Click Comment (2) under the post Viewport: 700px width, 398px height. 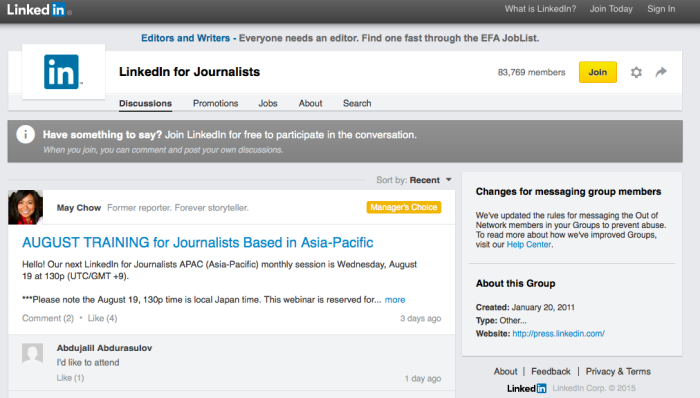(x=48, y=318)
